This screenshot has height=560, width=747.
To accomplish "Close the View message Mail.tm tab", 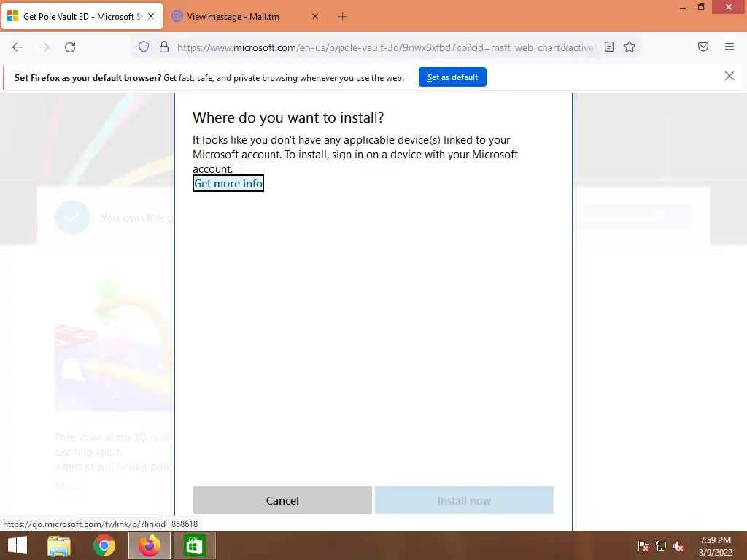I will (315, 16).
